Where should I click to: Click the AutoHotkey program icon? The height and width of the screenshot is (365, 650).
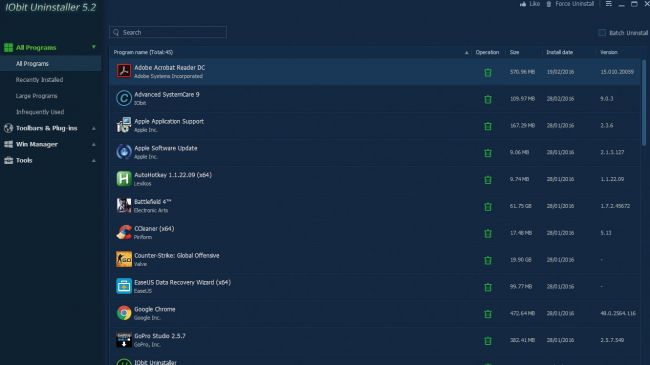124,179
